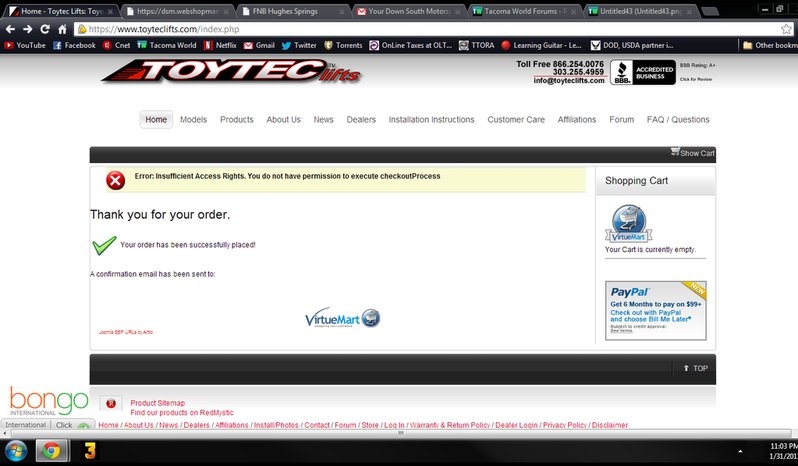Open the Twitter bookmark
Image resolution: width=798 pixels, height=466 pixels.
pos(299,45)
